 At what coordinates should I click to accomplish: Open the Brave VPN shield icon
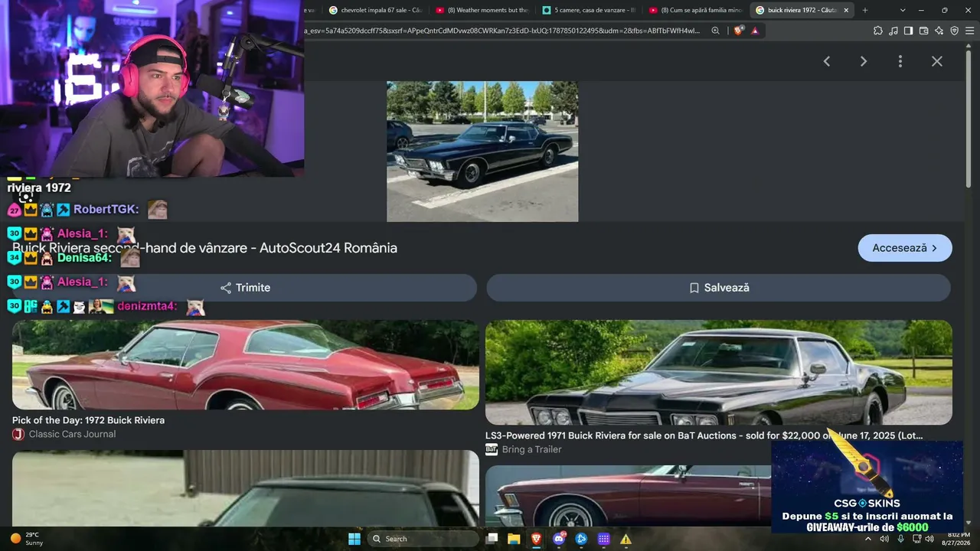[954, 31]
